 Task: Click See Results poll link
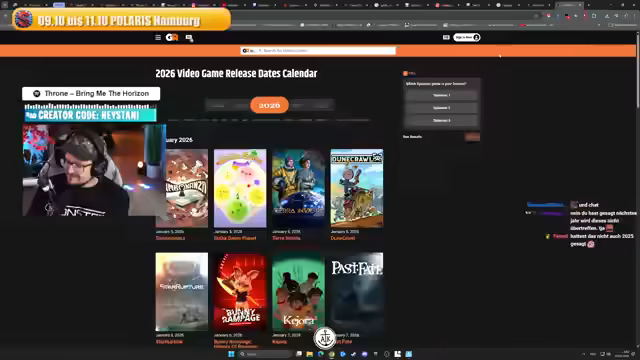(412, 137)
